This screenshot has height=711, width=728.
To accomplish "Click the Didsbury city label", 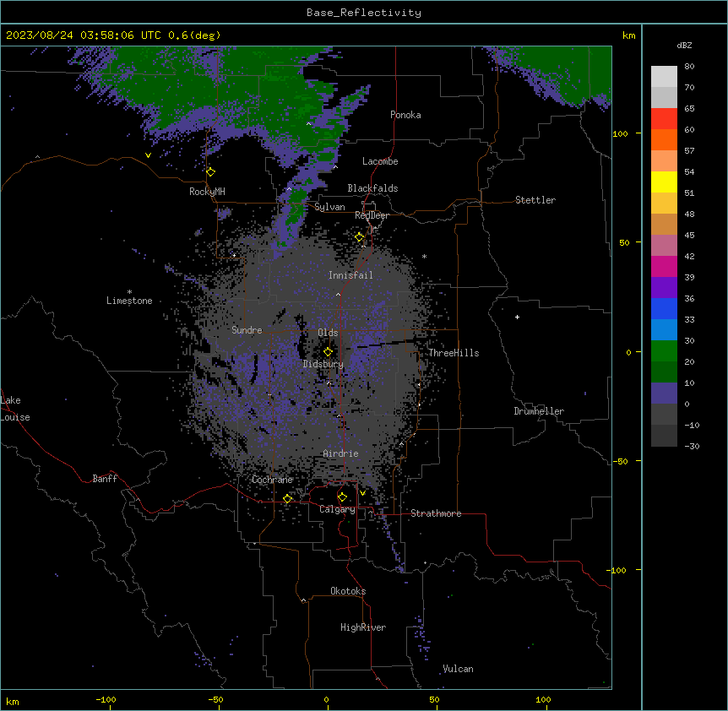I will [x=323, y=364].
